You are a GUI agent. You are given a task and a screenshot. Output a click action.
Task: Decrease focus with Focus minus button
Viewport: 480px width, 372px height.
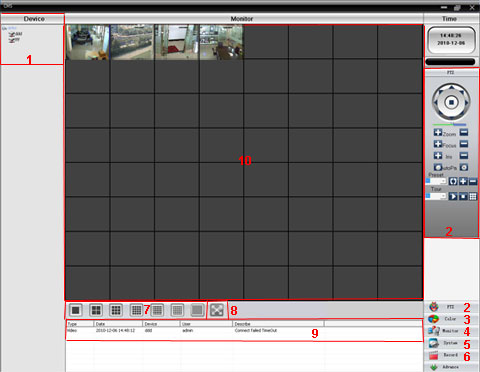[464, 144]
